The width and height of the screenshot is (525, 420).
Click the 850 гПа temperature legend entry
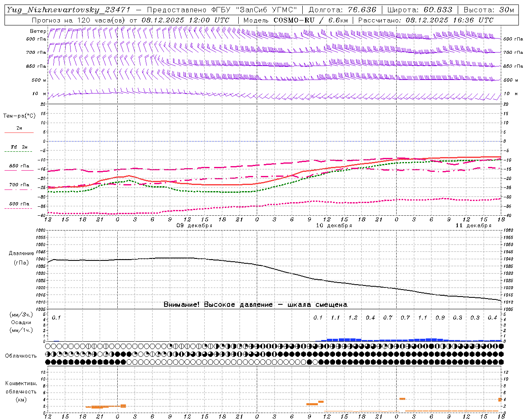(19, 166)
